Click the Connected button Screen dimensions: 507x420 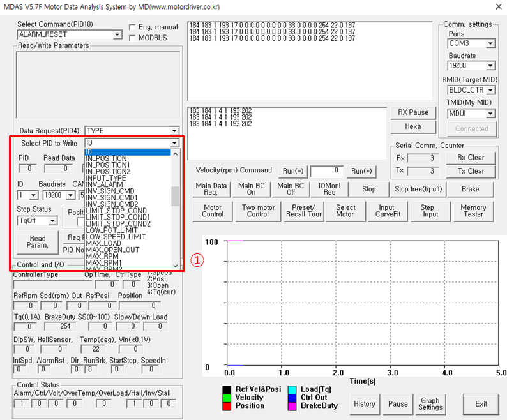[x=472, y=129]
